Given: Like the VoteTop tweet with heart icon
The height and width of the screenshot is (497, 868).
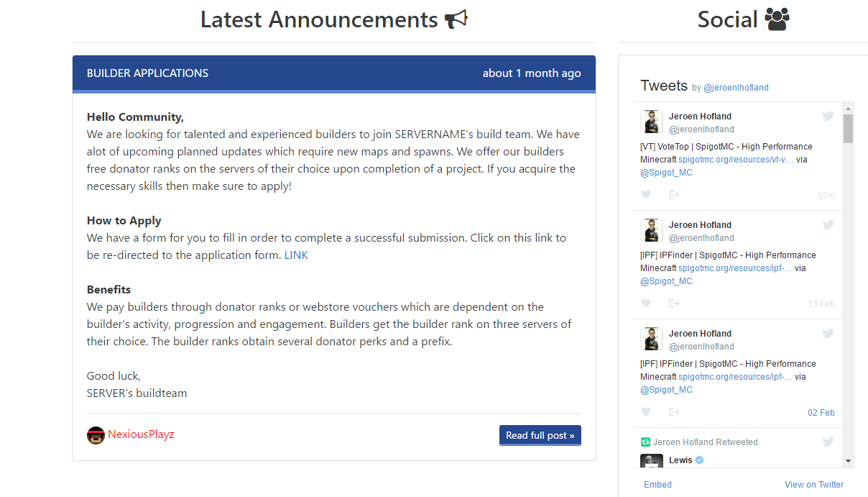Looking at the screenshot, I should [646, 195].
